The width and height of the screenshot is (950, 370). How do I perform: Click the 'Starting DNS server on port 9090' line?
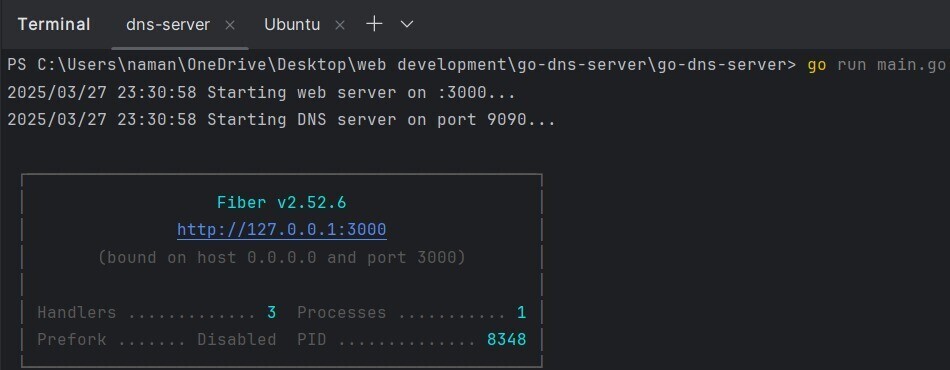(381, 120)
